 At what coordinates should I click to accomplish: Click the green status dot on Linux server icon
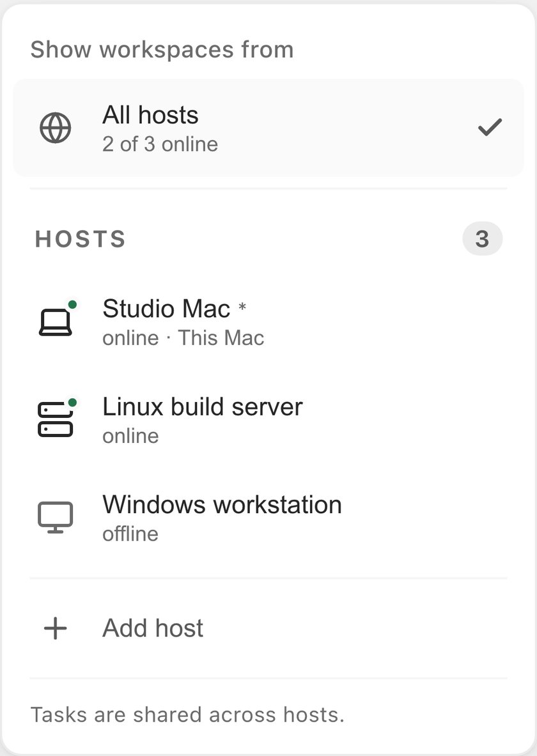[72, 402]
